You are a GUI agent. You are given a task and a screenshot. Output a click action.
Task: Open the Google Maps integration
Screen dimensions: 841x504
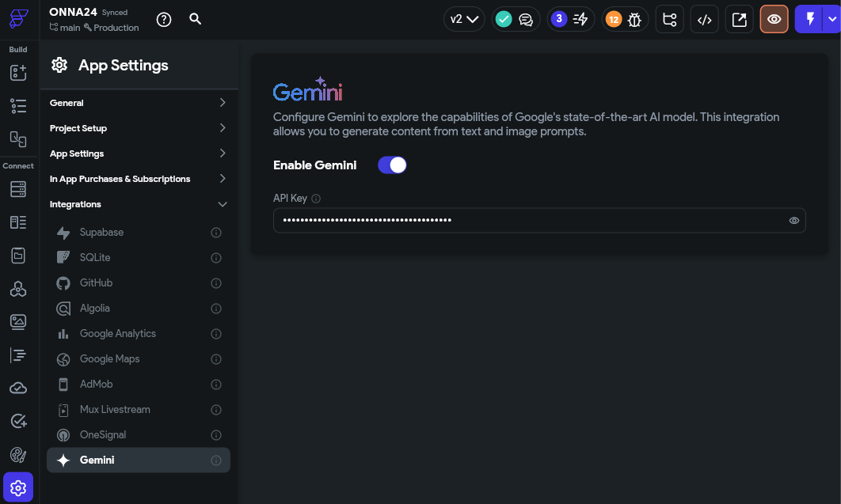pos(139,359)
